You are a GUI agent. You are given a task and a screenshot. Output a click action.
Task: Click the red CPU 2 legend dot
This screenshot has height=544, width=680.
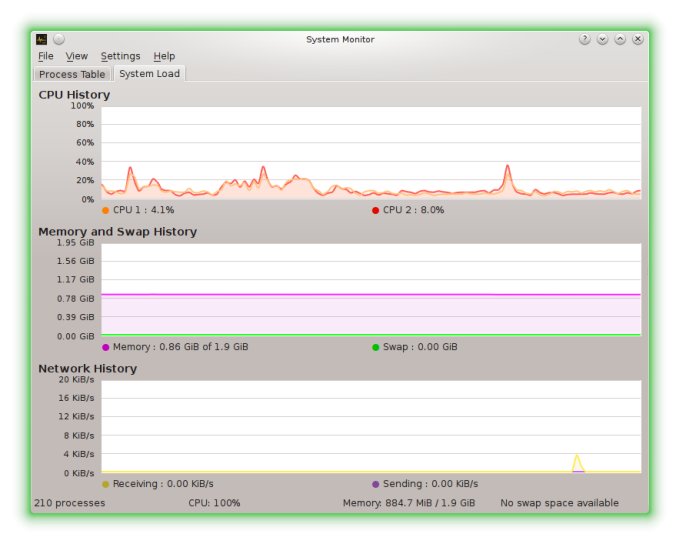376,210
